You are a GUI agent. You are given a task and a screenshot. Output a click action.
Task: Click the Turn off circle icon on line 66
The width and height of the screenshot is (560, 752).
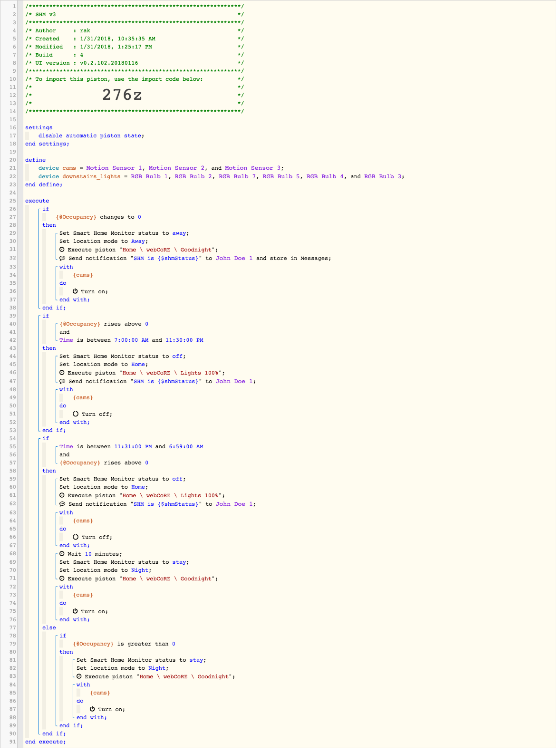[76, 537]
